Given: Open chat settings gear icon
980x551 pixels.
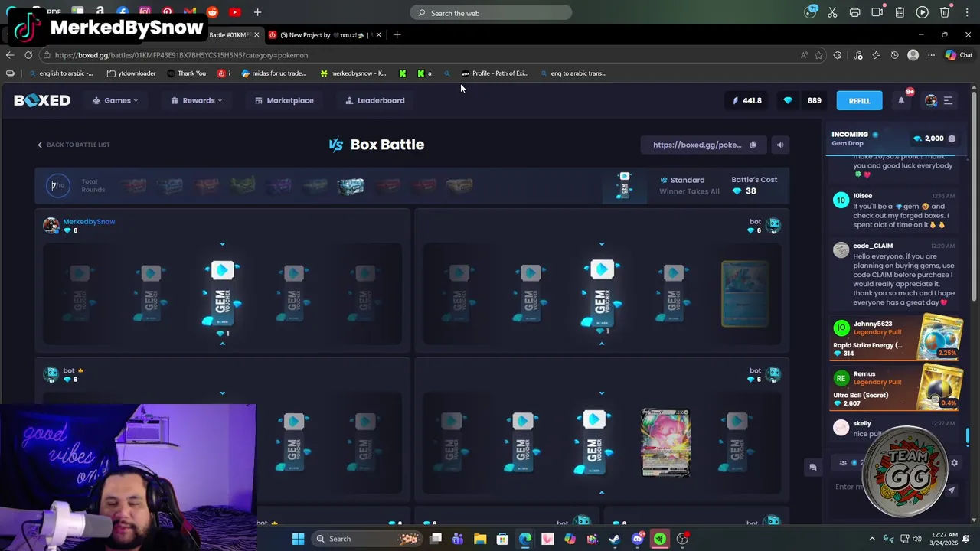Looking at the screenshot, I should [954, 463].
